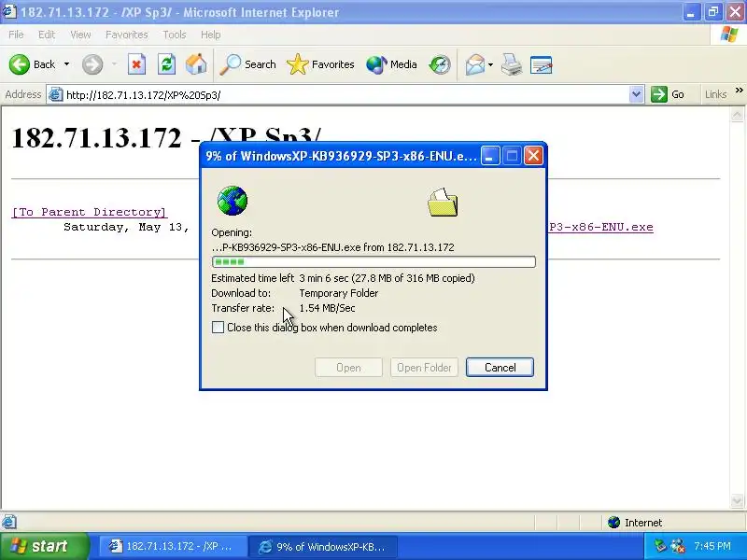Click the Back navigation button
The width and height of the screenshot is (747, 560).
[x=33, y=64]
